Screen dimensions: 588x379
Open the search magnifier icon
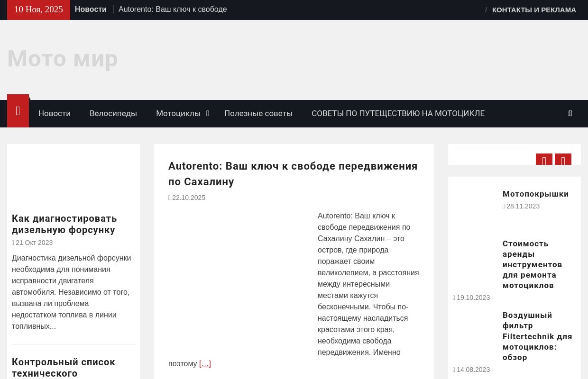click(x=570, y=113)
